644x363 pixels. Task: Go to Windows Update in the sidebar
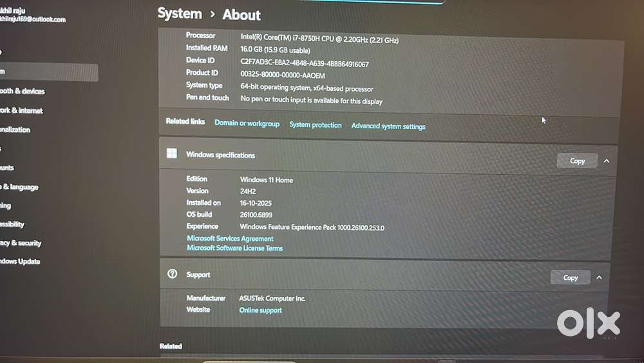[20, 262]
